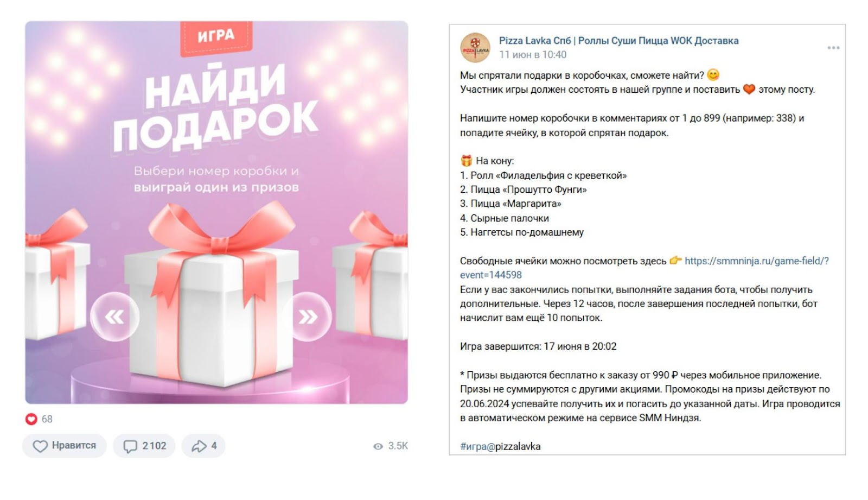Click the right double-arrow on the gift image
This screenshot has height=500, width=868.
(x=308, y=317)
